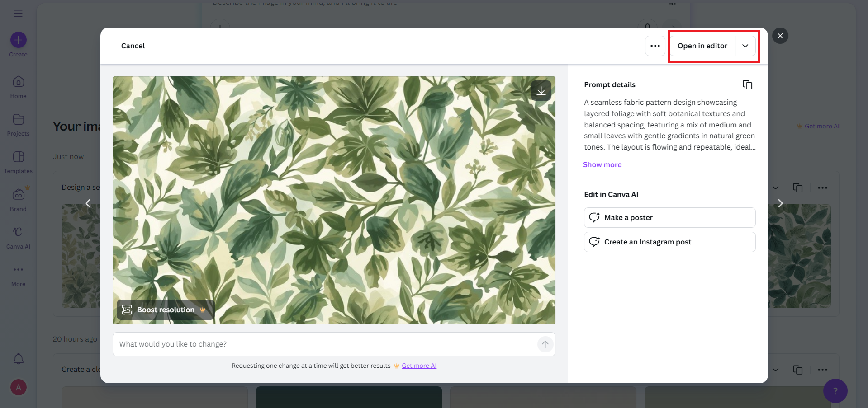Open notifications bell icon

[19, 359]
